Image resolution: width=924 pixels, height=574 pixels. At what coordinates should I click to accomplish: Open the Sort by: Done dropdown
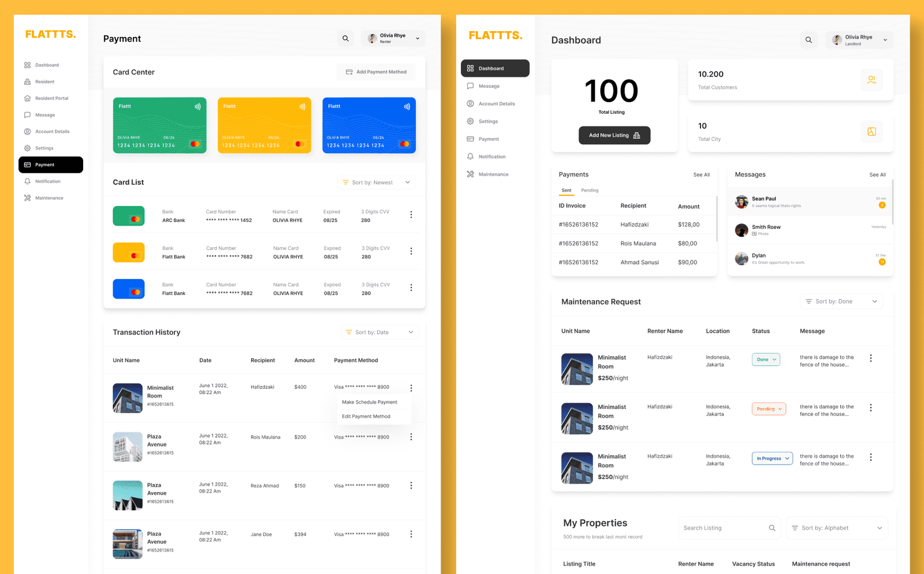(841, 301)
